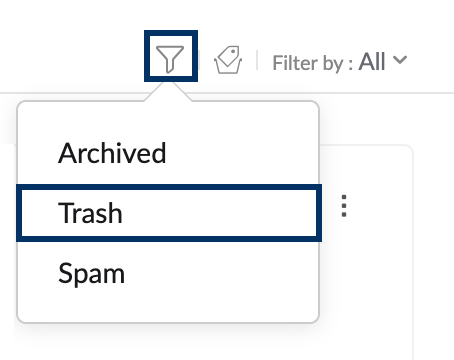Choose the Trash folder option
454x360 pixels.
169,213
